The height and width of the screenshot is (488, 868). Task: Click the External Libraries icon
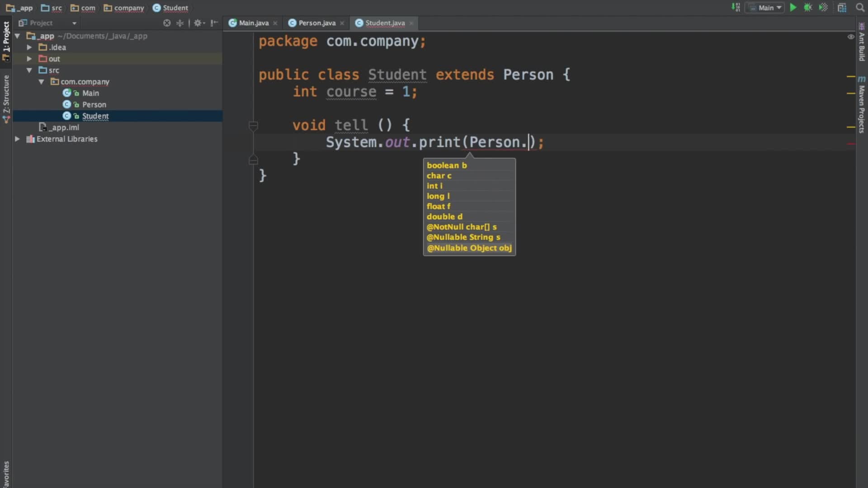pos(30,139)
